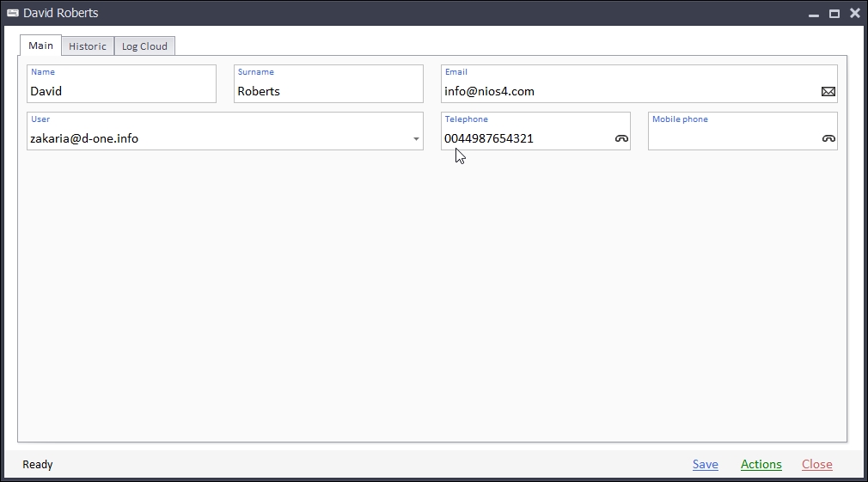Open the Actions link
The image size is (868, 482).
click(x=761, y=465)
